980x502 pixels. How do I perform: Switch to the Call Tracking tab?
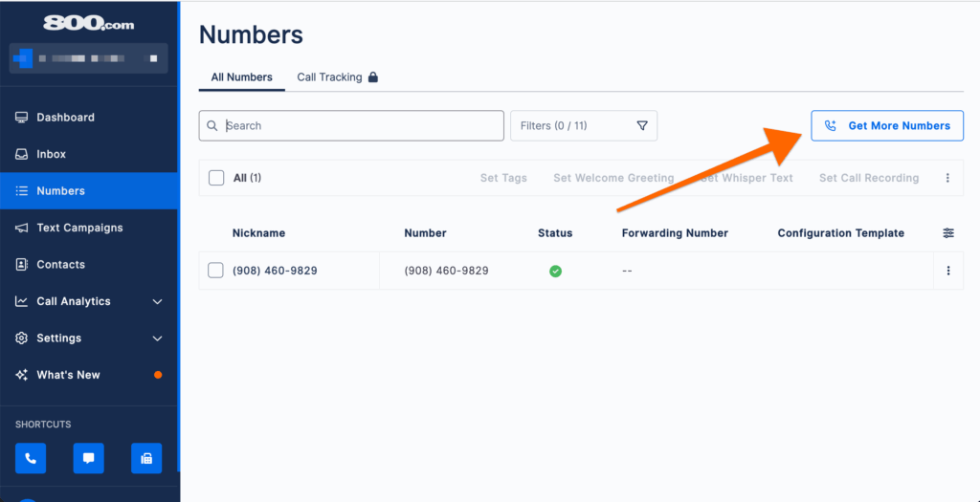[x=329, y=77]
